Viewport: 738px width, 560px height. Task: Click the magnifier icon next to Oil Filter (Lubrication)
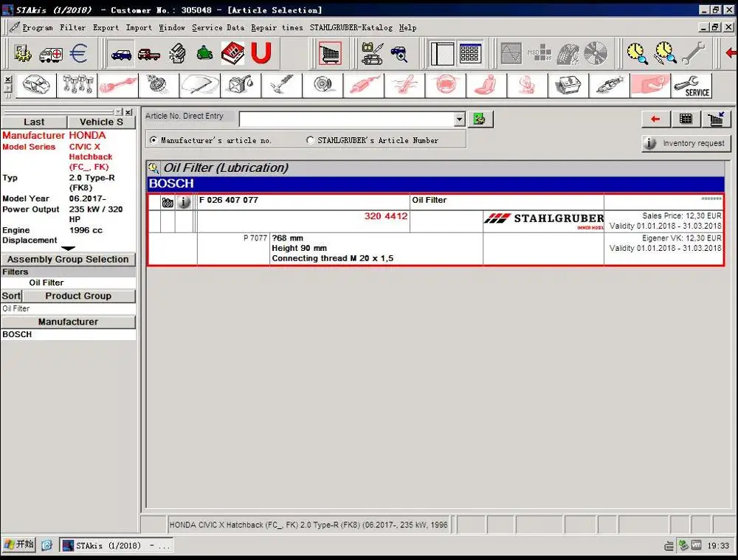click(154, 167)
